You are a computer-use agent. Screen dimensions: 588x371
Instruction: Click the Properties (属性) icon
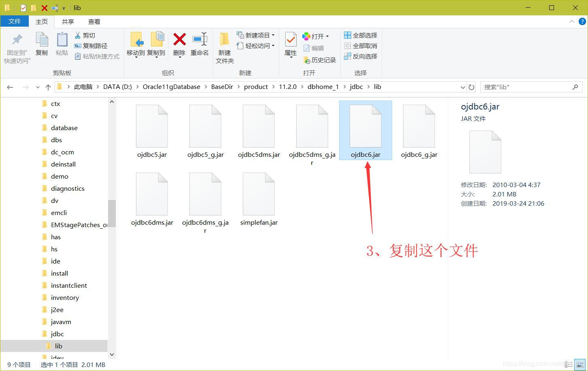pyautogui.click(x=291, y=40)
